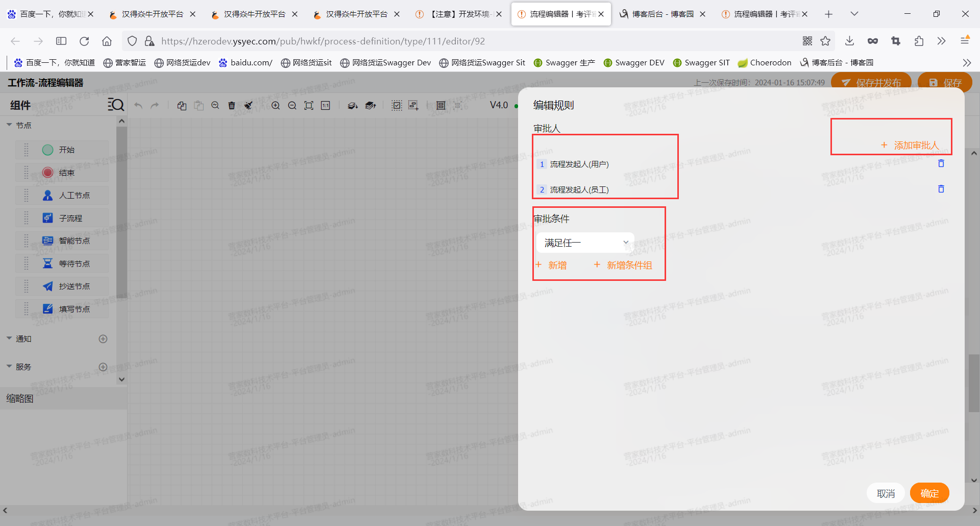Image resolution: width=980 pixels, height=526 pixels.
Task: Switch to 博客后台 - 博客园 tab
Action: [663, 14]
